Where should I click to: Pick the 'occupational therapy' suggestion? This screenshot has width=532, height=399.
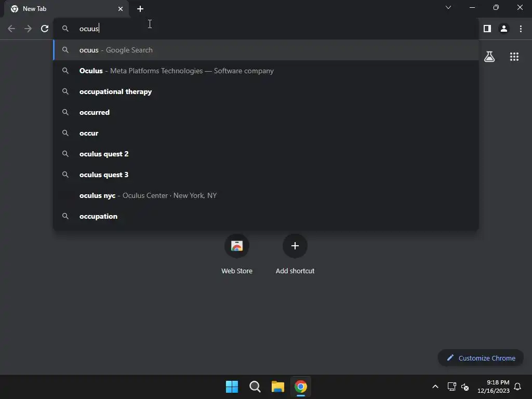pos(266,91)
